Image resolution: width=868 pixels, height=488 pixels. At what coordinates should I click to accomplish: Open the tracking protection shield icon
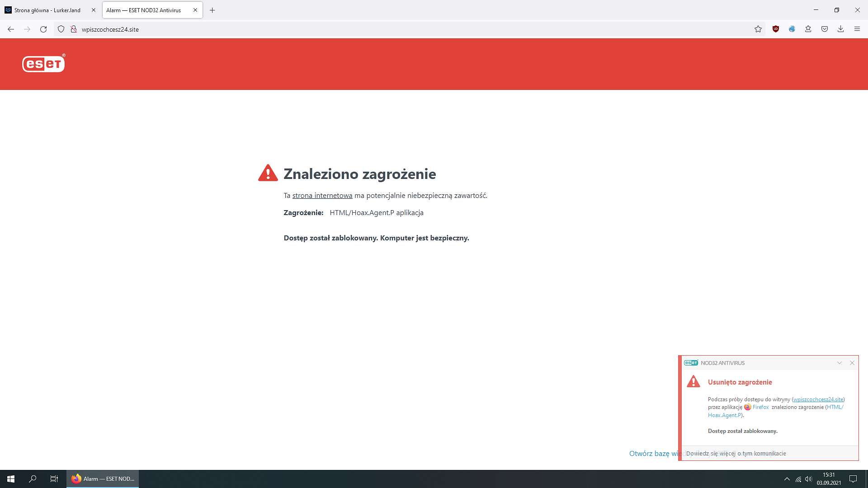pos(61,29)
